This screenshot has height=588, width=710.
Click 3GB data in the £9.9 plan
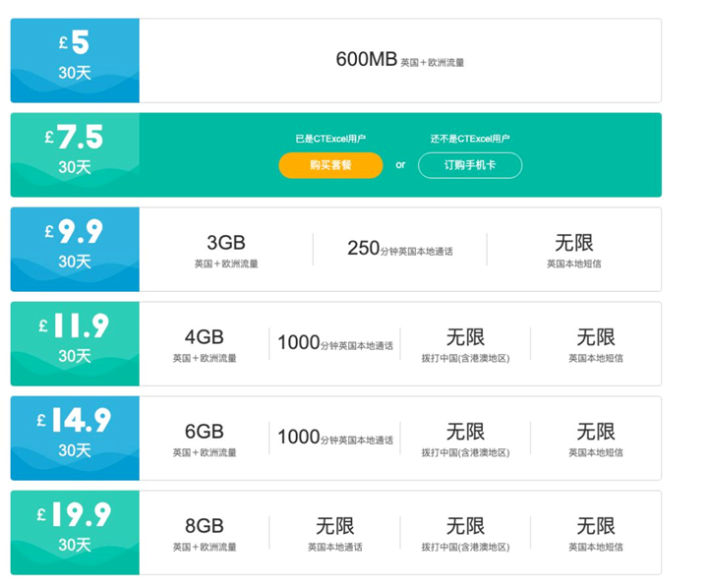point(225,250)
